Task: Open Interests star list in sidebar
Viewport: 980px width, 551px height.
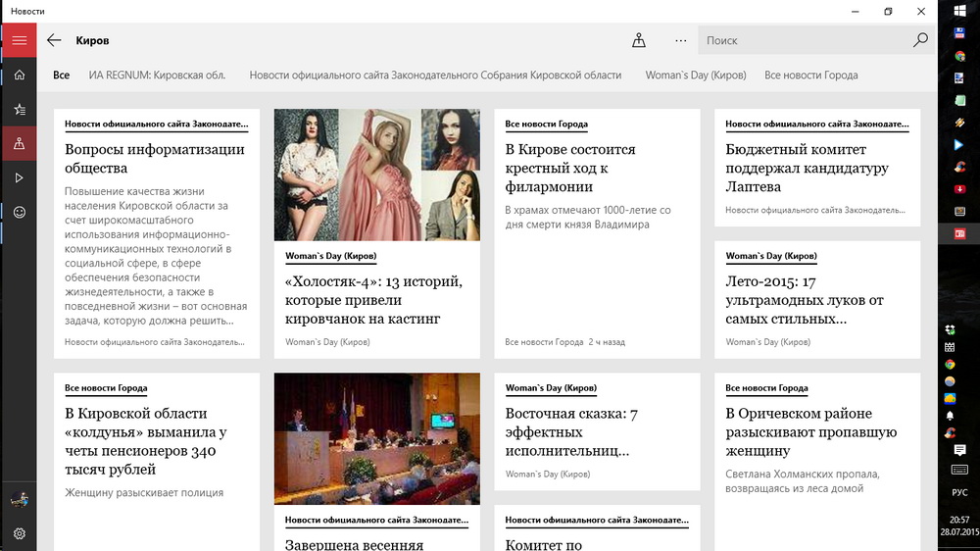Action: pos(19,110)
